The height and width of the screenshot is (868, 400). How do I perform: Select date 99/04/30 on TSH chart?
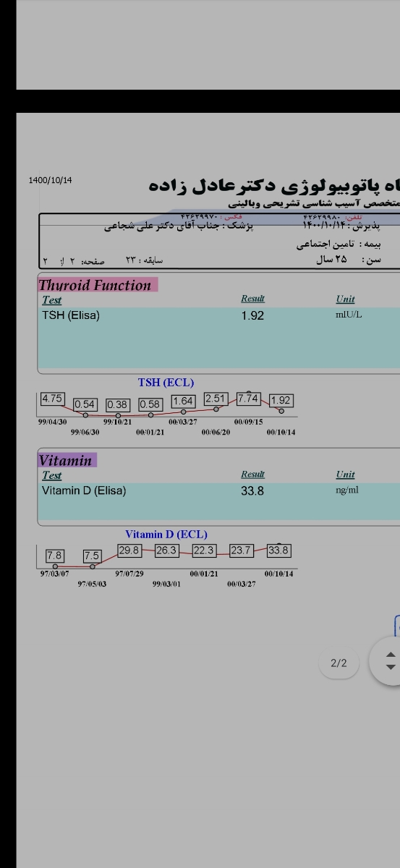click(x=52, y=422)
